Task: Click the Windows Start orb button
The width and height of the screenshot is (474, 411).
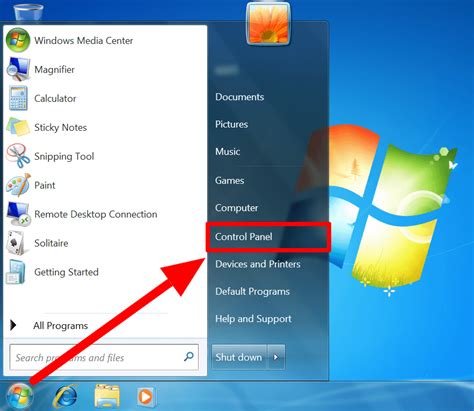Action: [x=20, y=396]
